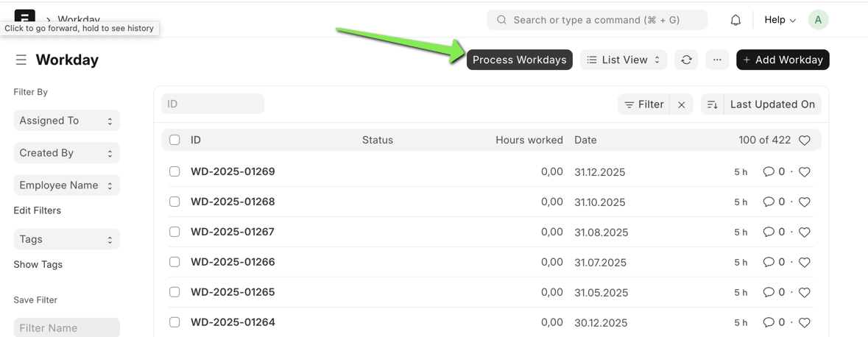
Task: Like WD-2025-01269 with heart icon
Action: pos(805,172)
